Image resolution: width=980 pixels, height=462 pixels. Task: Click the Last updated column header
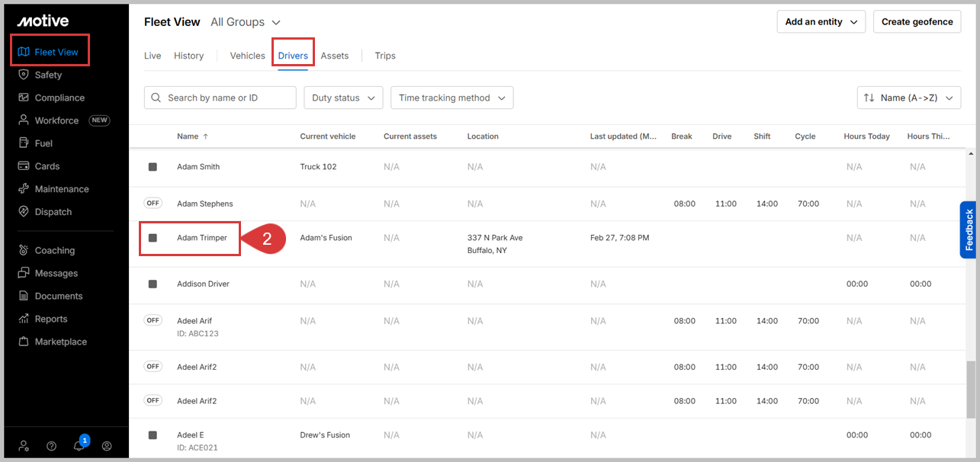(623, 136)
